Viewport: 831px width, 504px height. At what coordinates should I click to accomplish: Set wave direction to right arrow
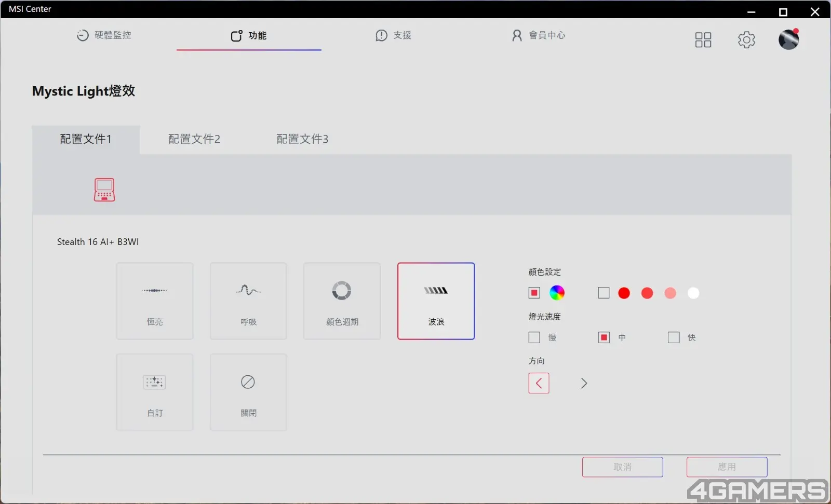[584, 383]
